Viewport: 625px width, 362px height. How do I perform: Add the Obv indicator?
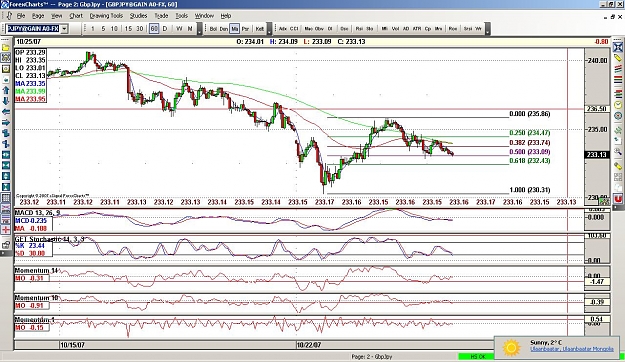pos(319,29)
